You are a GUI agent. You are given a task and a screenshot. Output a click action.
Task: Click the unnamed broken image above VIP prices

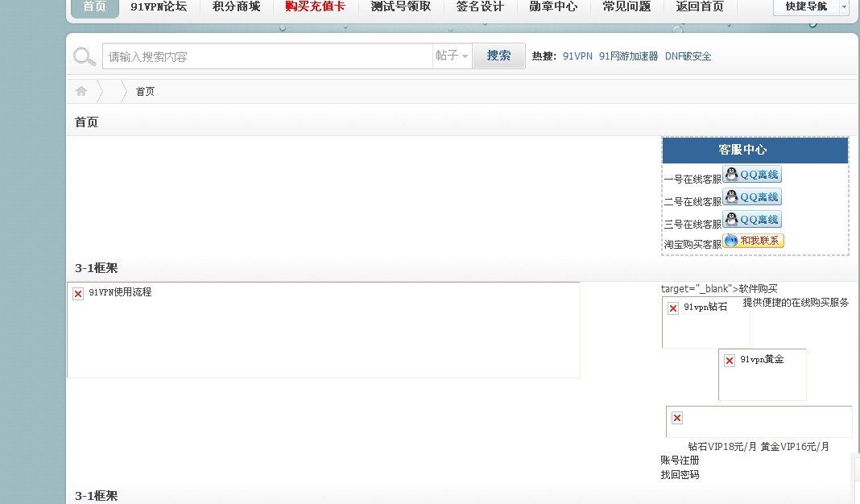(x=759, y=422)
